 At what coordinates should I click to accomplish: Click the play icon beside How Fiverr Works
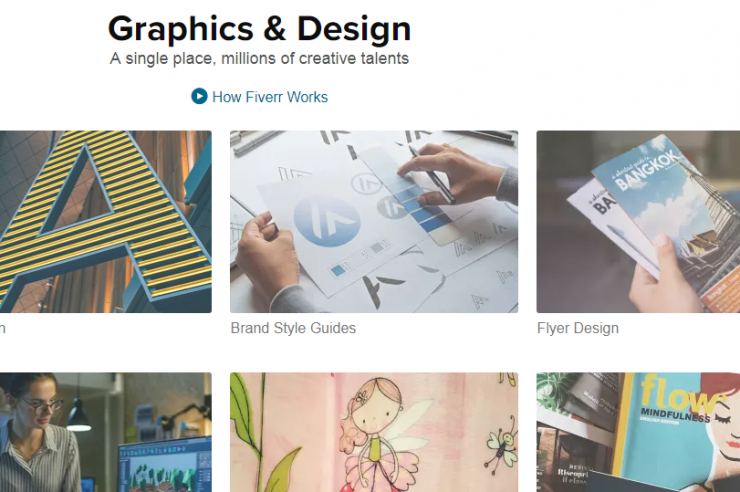(199, 97)
